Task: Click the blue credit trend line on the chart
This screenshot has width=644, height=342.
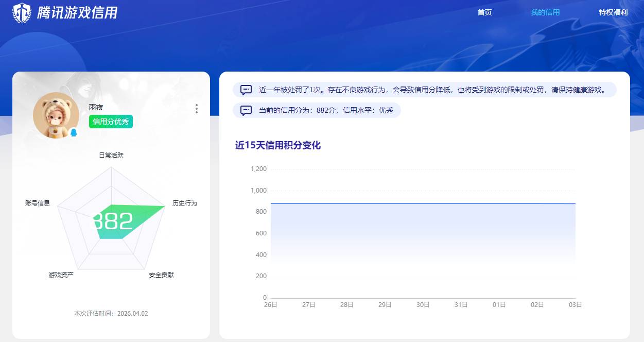Action: [x=422, y=203]
